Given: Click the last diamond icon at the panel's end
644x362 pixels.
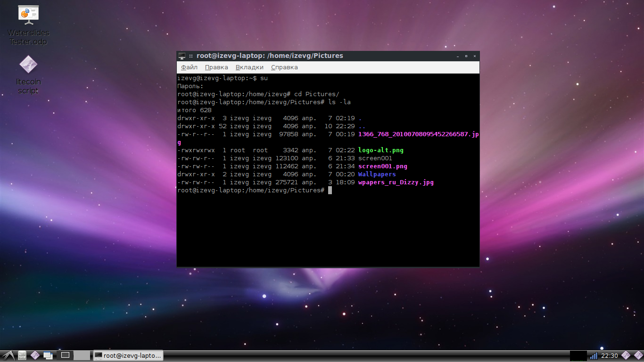Looking at the screenshot, I should 638,355.
